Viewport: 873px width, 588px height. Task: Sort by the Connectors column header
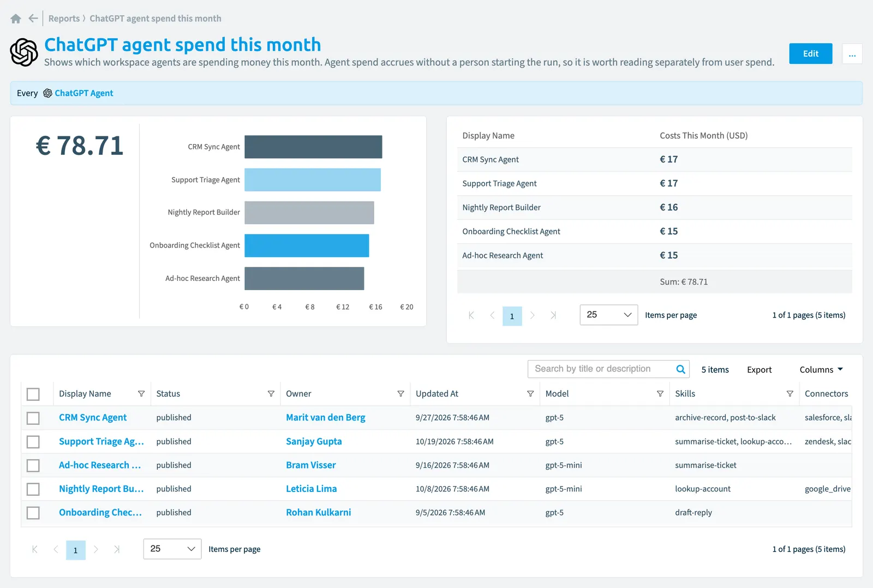tap(826, 394)
